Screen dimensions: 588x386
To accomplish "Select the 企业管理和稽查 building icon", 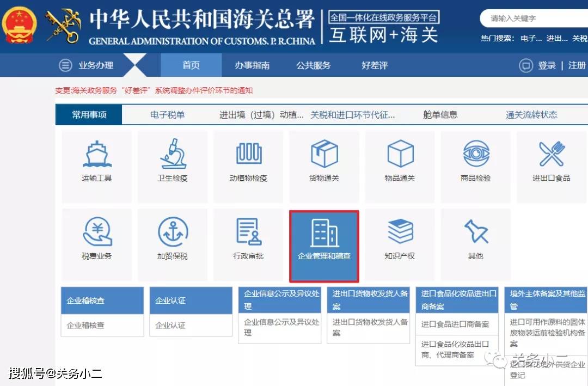I will [x=324, y=232].
